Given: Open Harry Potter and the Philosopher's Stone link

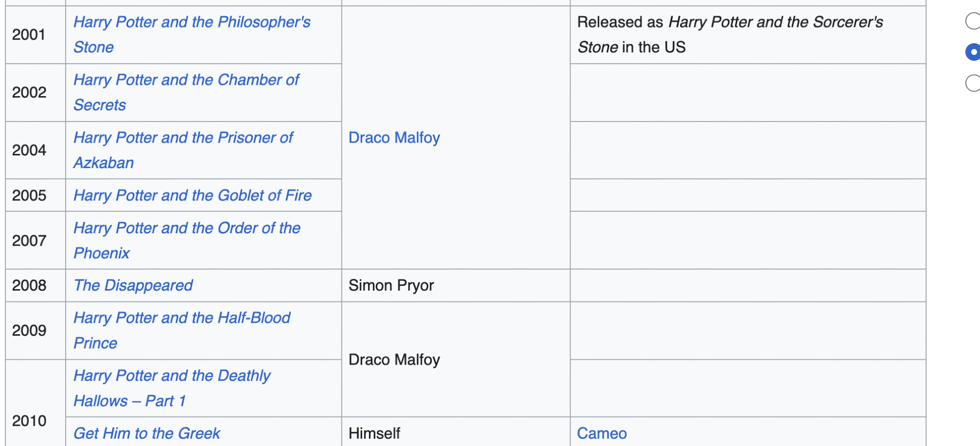Looking at the screenshot, I should coord(192,23).
